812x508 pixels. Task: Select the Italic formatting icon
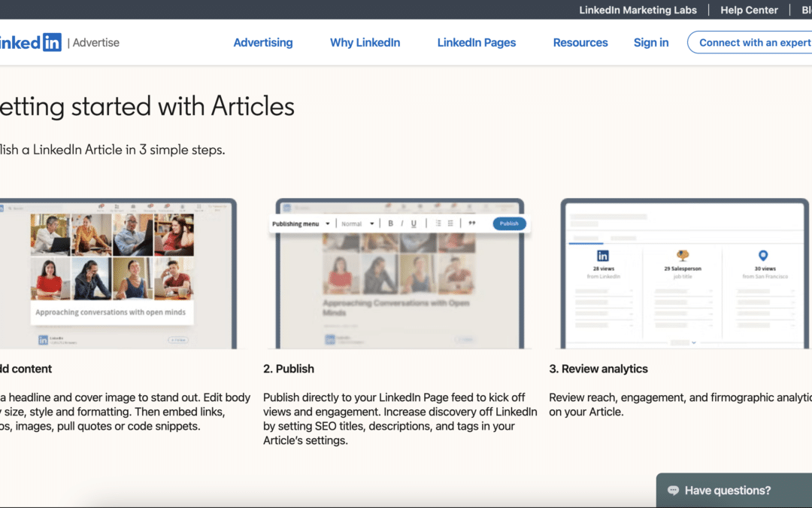(401, 223)
